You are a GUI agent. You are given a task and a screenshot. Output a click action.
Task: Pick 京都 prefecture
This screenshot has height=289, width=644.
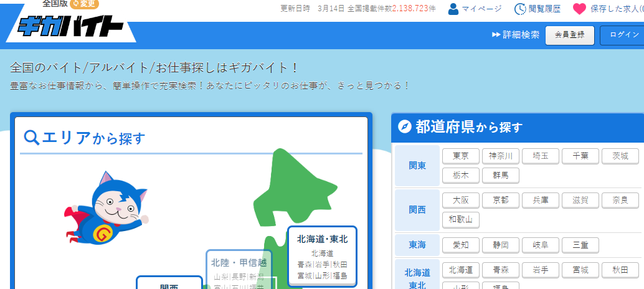click(x=501, y=201)
